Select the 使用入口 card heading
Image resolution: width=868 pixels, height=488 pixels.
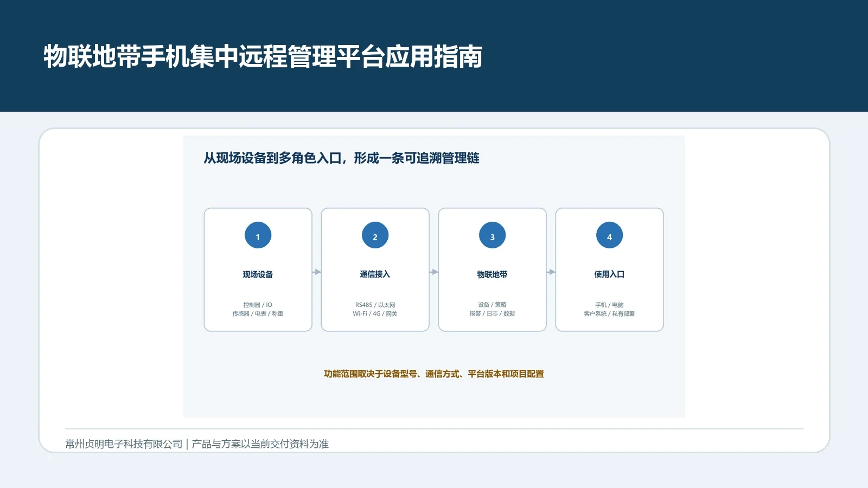click(609, 274)
